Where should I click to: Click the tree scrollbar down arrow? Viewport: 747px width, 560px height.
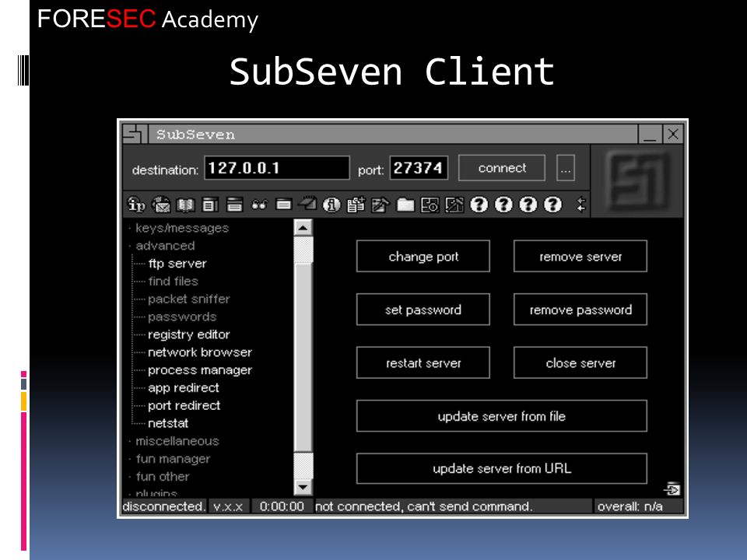click(303, 487)
